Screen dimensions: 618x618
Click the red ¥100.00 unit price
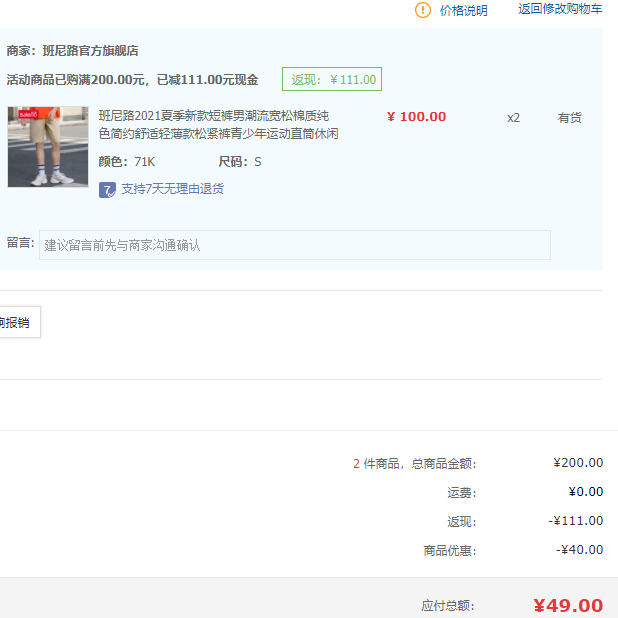416,117
